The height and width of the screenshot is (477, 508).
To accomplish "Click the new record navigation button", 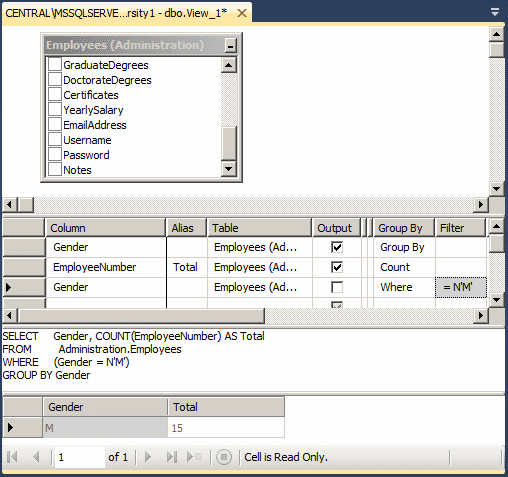I will pyautogui.click(x=195, y=457).
